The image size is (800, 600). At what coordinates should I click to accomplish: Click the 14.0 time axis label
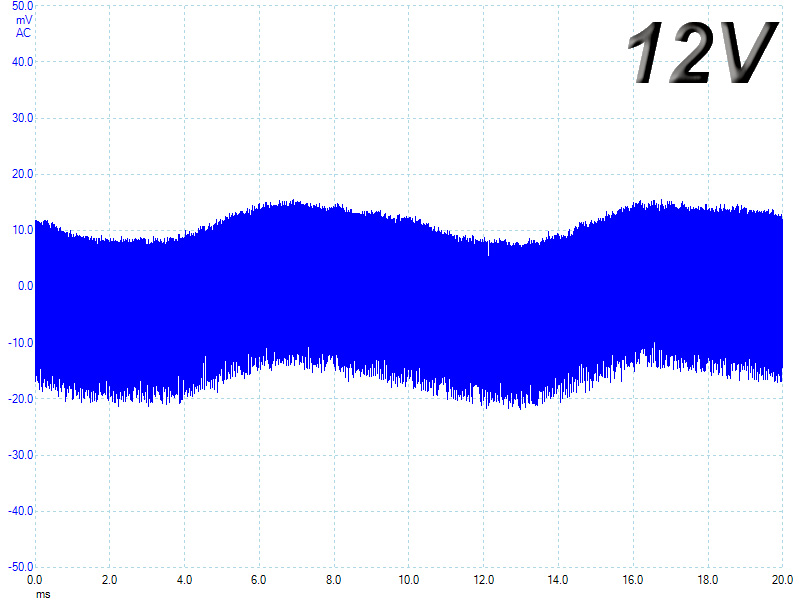(558, 580)
